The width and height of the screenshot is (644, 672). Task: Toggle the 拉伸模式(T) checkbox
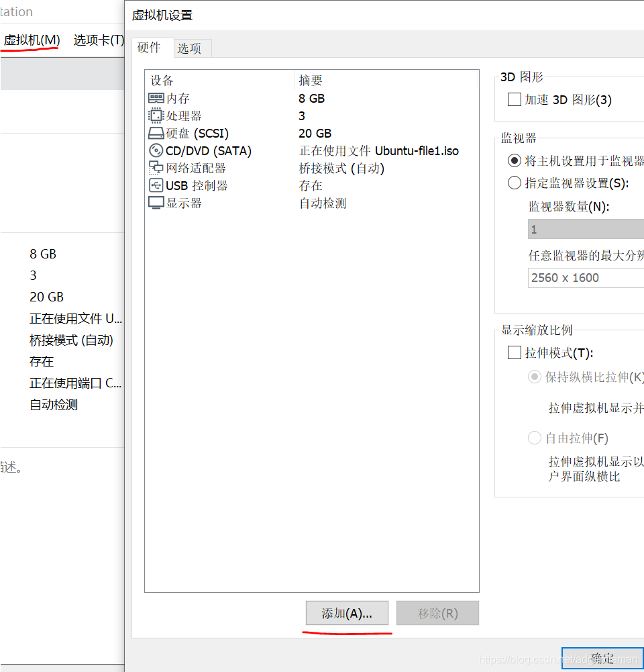click(515, 352)
